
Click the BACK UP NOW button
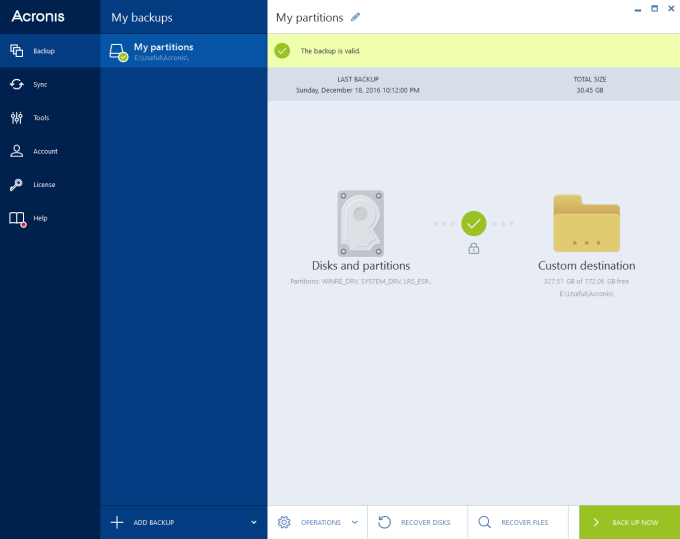(629, 522)
